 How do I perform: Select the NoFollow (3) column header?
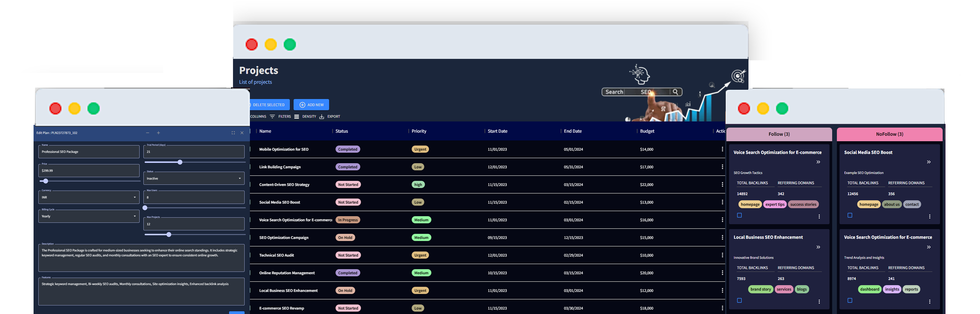(x=889, y=134)
